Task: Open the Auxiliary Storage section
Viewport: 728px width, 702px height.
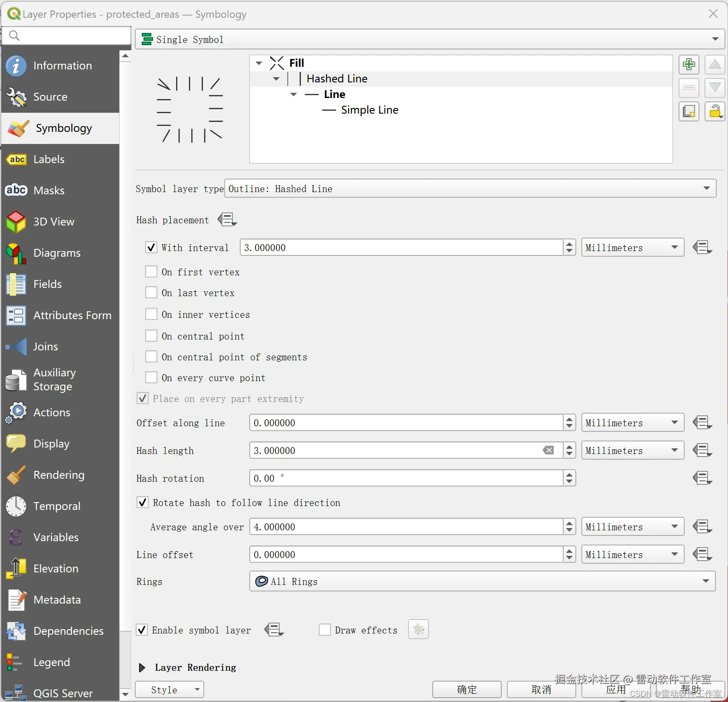Action: [60, 379]
